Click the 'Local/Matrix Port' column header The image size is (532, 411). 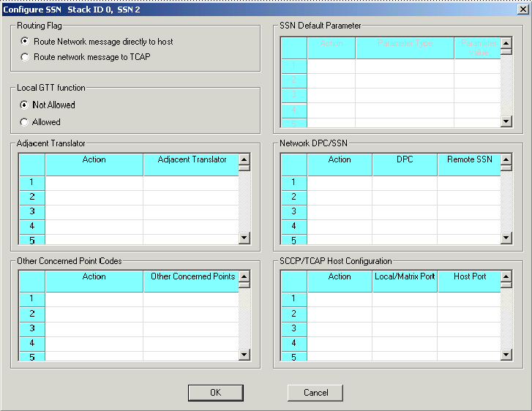pos(405,277)
